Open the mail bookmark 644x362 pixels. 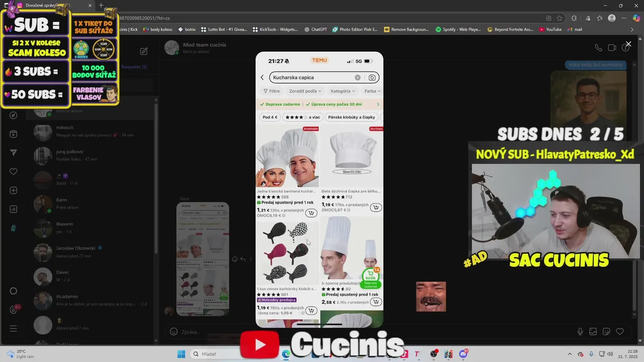point(574,29)
